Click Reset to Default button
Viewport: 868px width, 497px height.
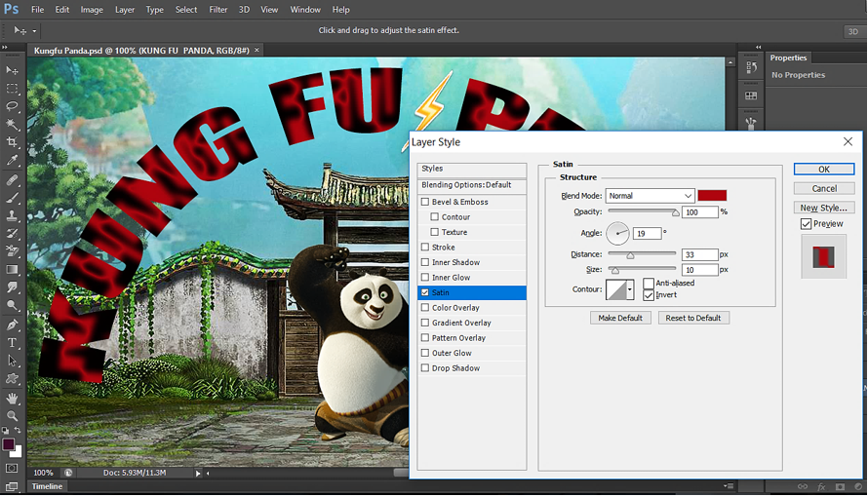pos(693,318)
